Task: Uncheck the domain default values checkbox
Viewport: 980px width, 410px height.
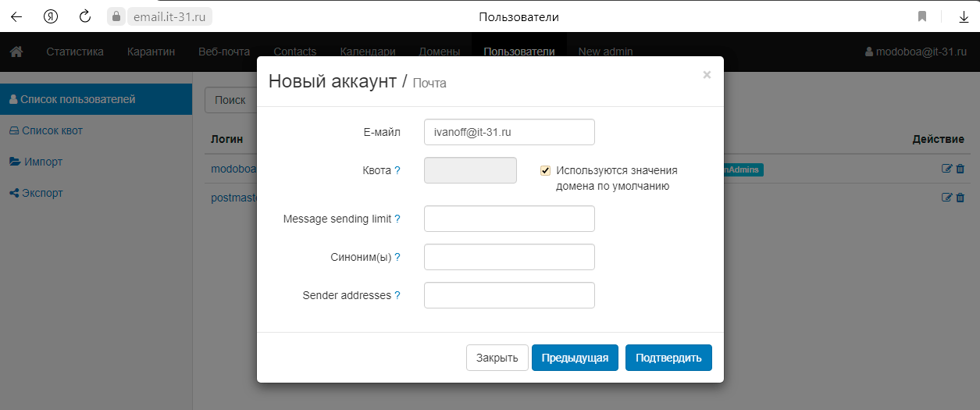Action: (546, 170)
